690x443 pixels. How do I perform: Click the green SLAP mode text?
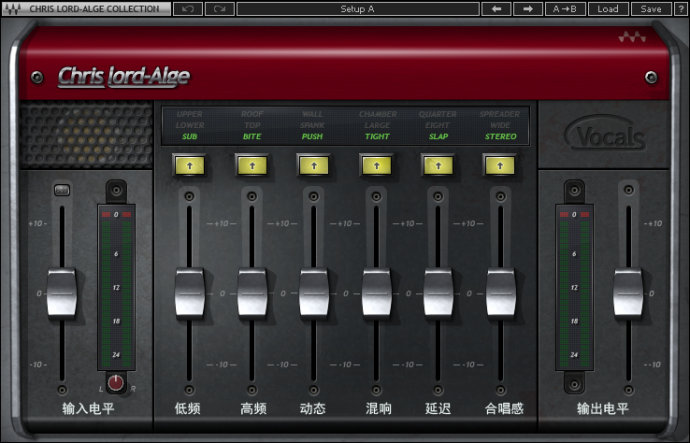(x=438, y=136)
